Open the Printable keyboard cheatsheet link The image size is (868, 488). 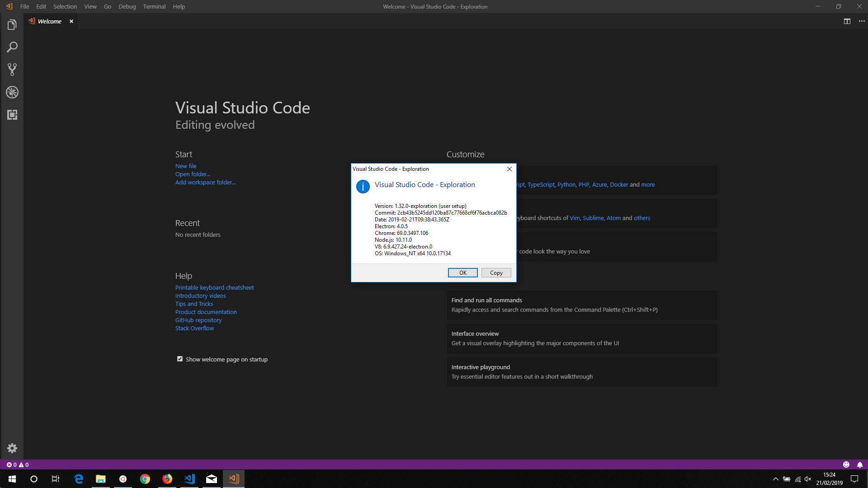click(214, 287)
